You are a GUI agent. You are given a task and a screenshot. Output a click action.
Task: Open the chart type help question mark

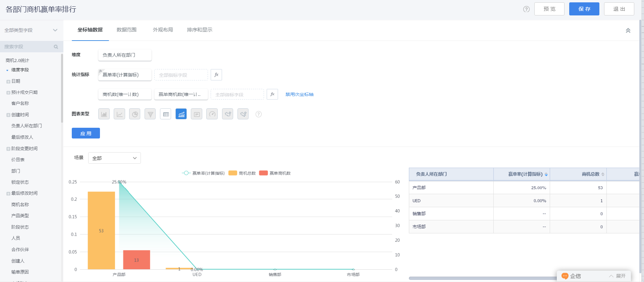point(259,114)
